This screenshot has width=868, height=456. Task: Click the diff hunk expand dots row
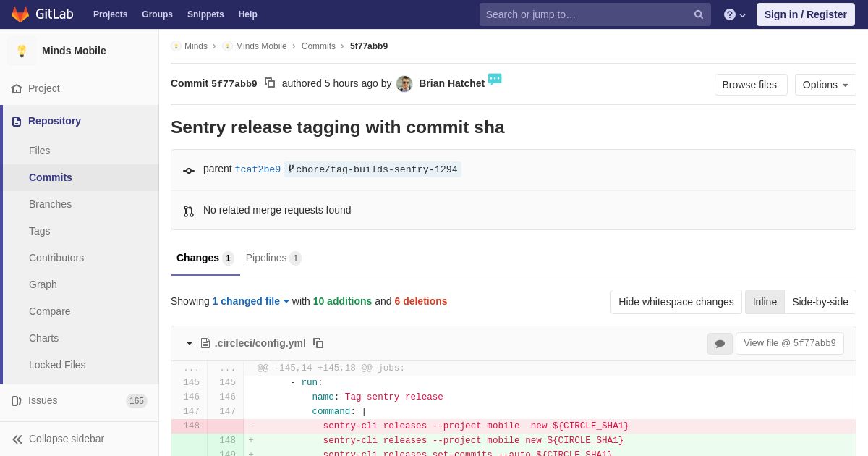click(x=514, y=368)
